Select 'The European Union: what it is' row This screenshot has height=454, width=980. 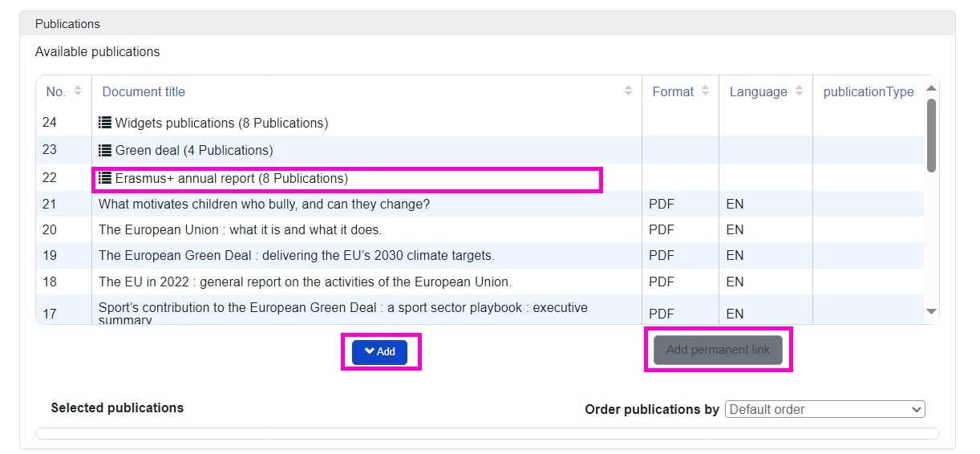pos(240,229)
